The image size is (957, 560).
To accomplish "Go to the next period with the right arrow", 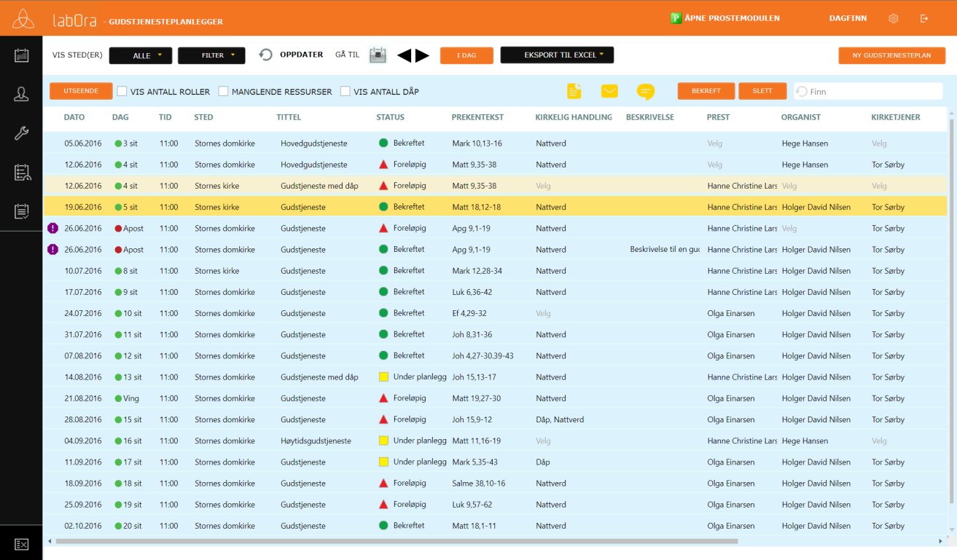I will coord(423,55).
